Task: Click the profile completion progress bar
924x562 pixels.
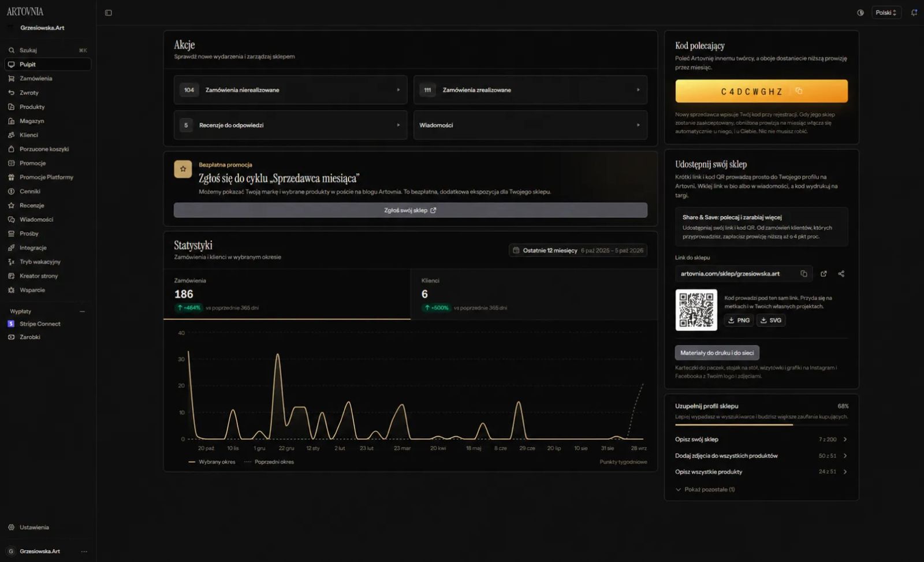Action: tap(762, 425)
